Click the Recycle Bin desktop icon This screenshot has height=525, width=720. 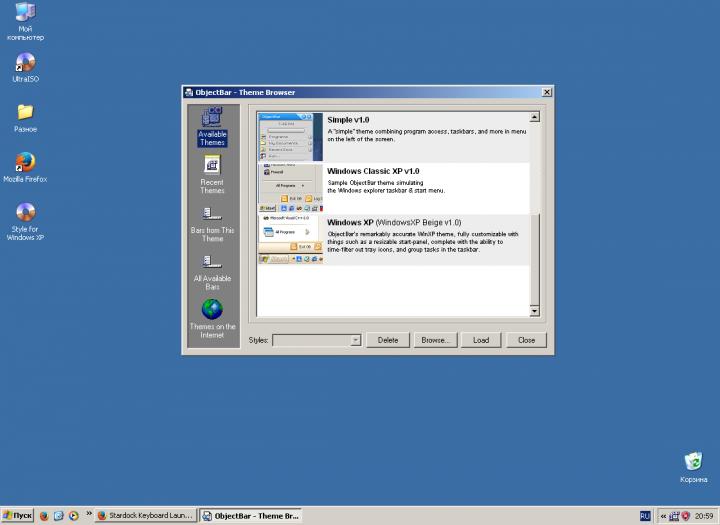pos(693,463)
